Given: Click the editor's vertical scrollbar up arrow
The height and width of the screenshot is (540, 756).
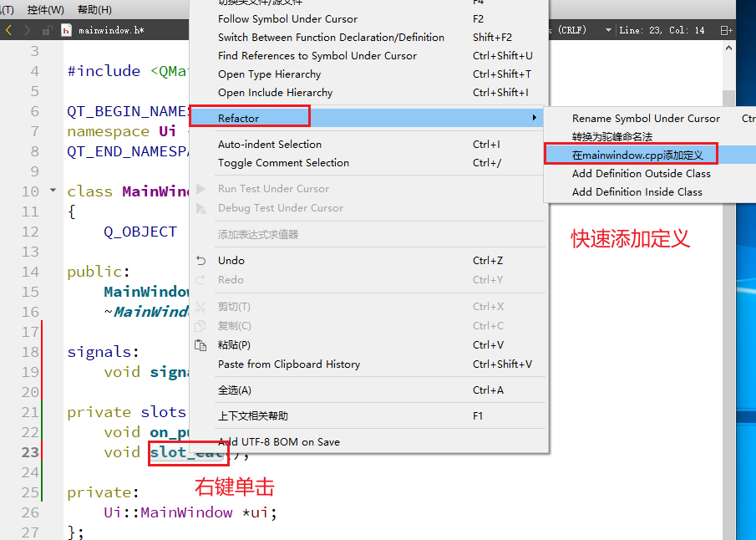Looking at the screenshot, I should [727, 47].
